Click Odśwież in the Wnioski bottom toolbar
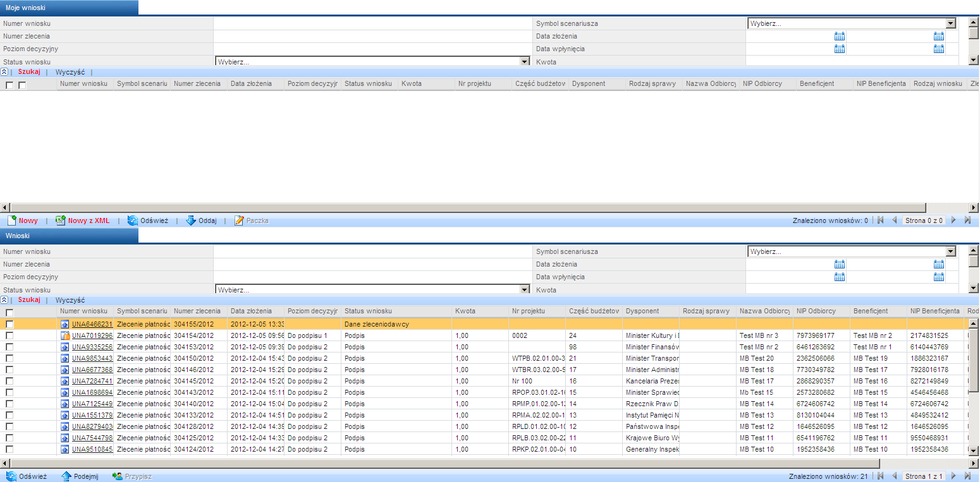The width and height of the screenshot is (980, 482). (x=27, y=476)
